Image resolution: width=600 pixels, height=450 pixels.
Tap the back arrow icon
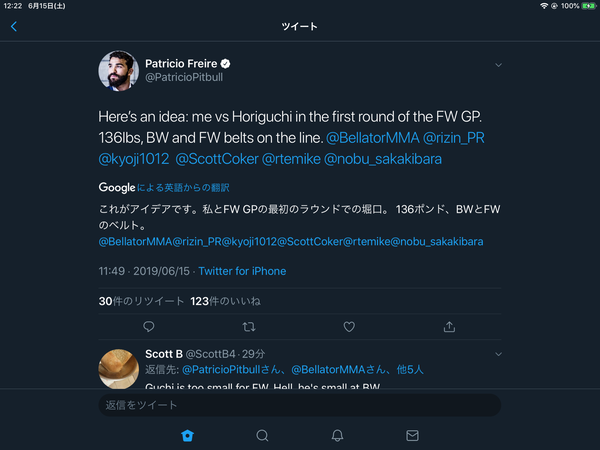pyautogui.click(x=14, y=27)
